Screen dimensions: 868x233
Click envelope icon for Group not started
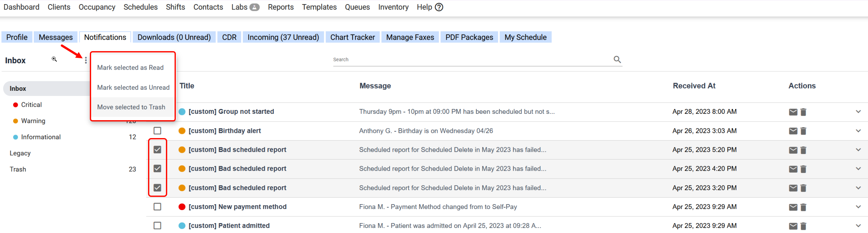[x=793, y=112]
